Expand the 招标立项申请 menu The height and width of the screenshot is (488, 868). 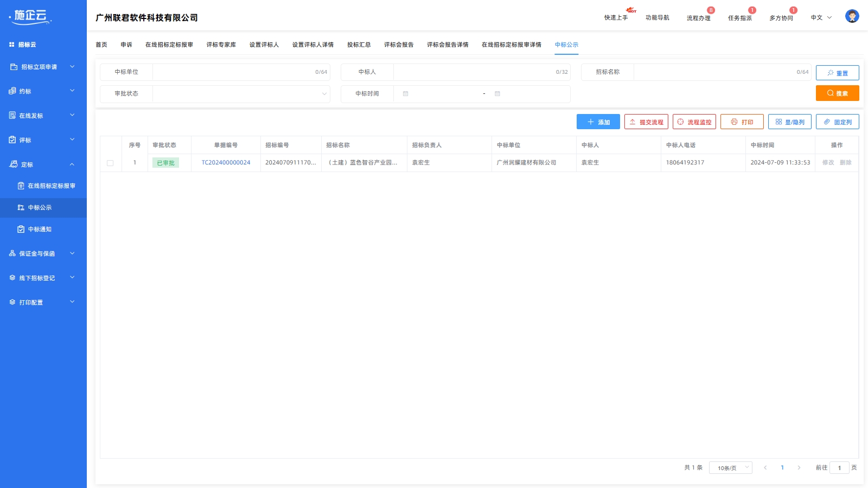pyautogui.click(x=72, y=67)
